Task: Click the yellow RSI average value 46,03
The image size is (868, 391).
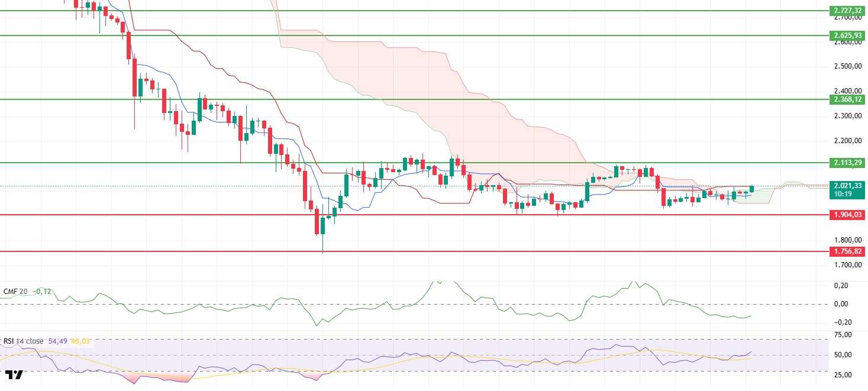Action: point(83,341)
